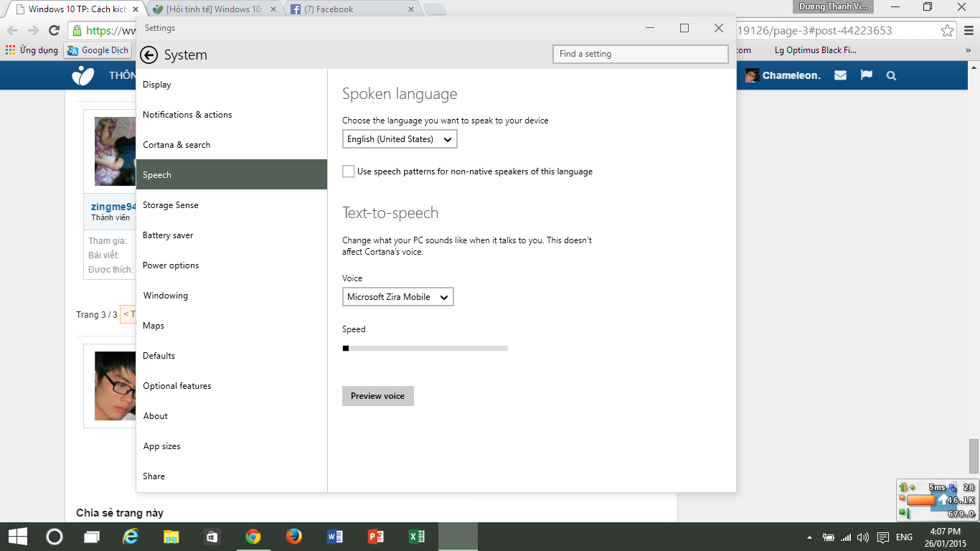
Task: Open a new Chrome tab
Action: pyautogui.click(x=435, y=9)
